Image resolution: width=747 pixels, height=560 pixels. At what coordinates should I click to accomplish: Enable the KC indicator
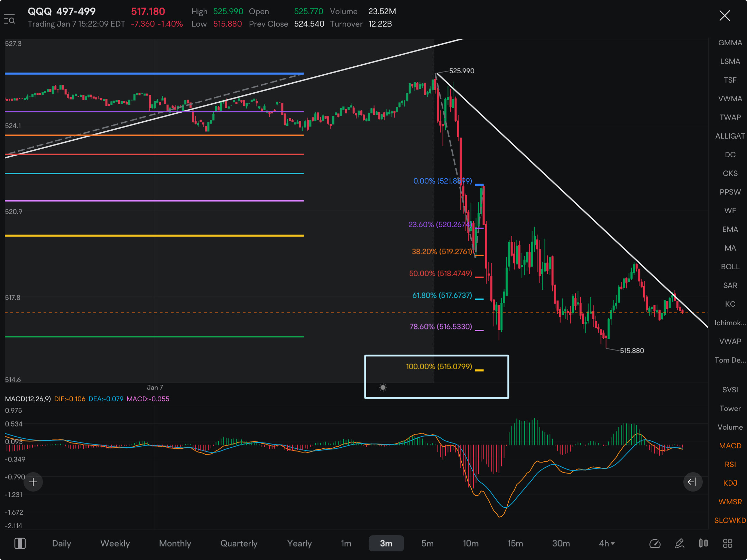[x=730, y=304]
